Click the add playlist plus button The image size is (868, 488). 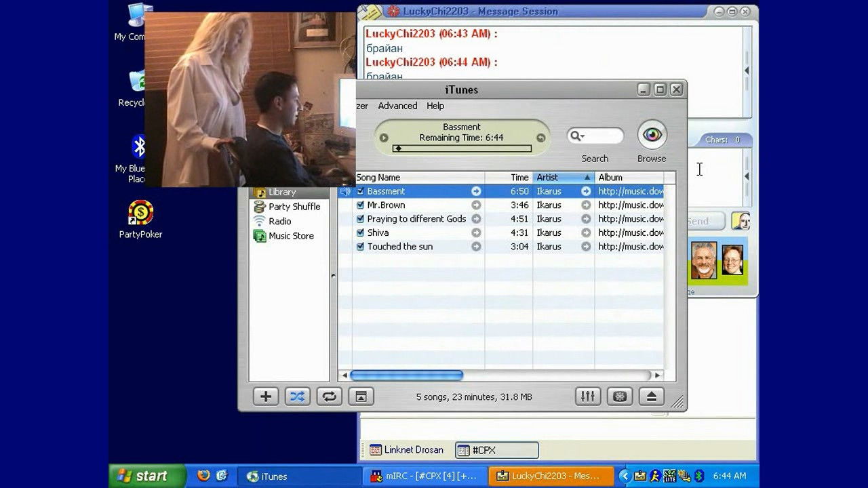[x=266, y=396]
